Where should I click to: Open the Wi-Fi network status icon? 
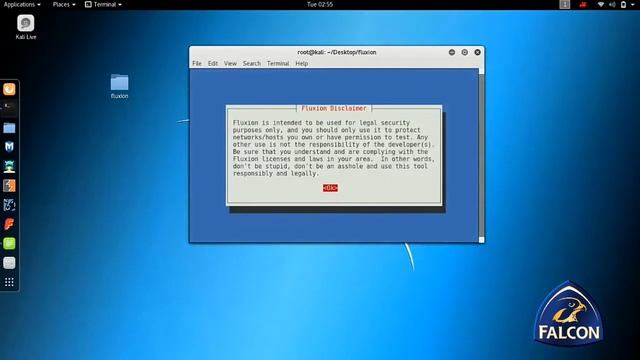coord(601,4)
